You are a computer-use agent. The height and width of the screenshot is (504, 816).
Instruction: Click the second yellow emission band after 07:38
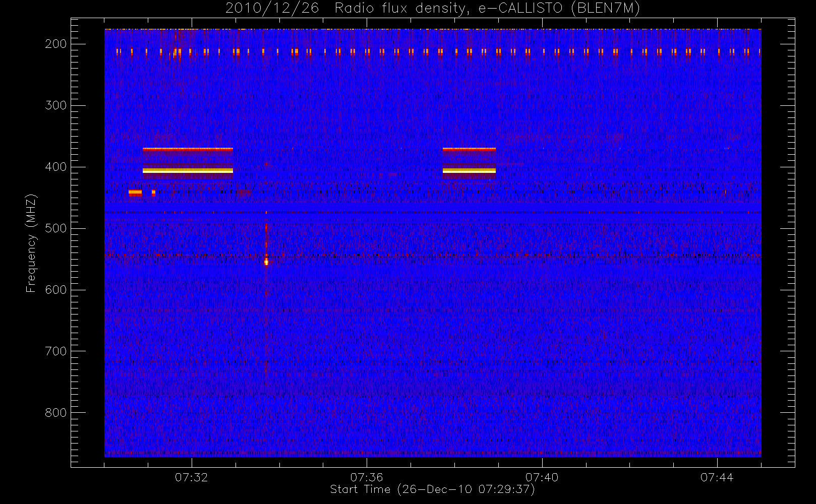pos(469,171)
